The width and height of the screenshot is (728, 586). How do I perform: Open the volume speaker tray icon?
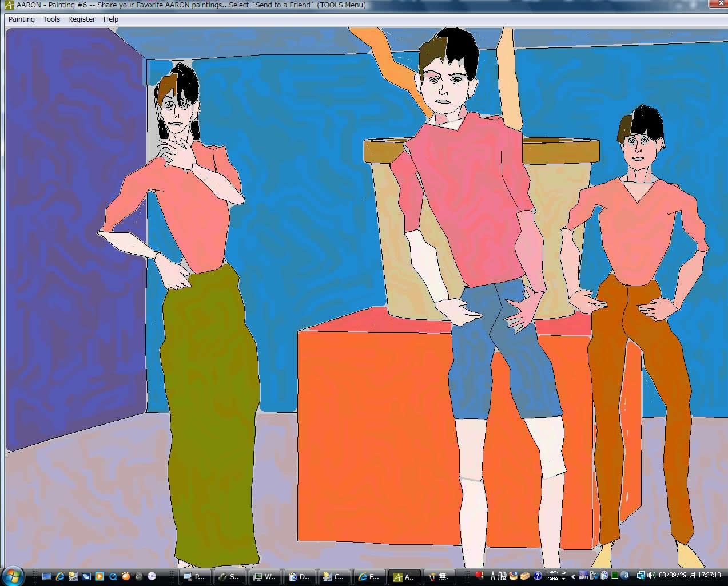pyautogui.click(x=651, y=576)
